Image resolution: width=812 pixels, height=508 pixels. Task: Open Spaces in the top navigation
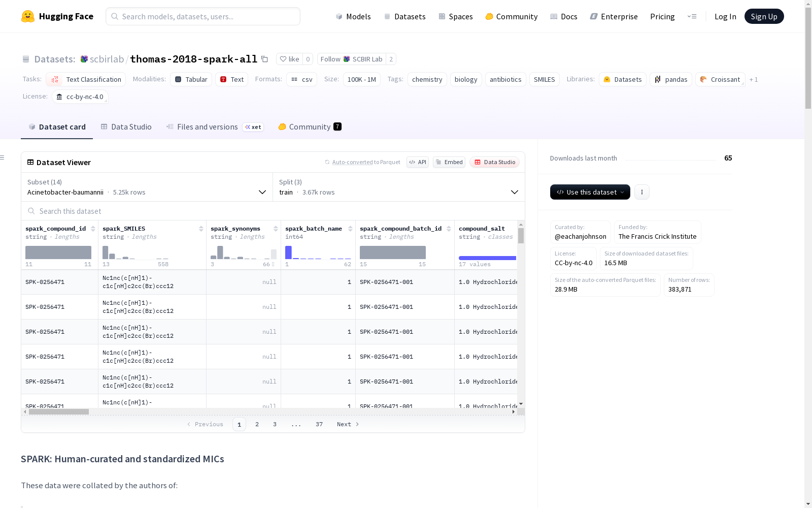(x=456, y=16)
